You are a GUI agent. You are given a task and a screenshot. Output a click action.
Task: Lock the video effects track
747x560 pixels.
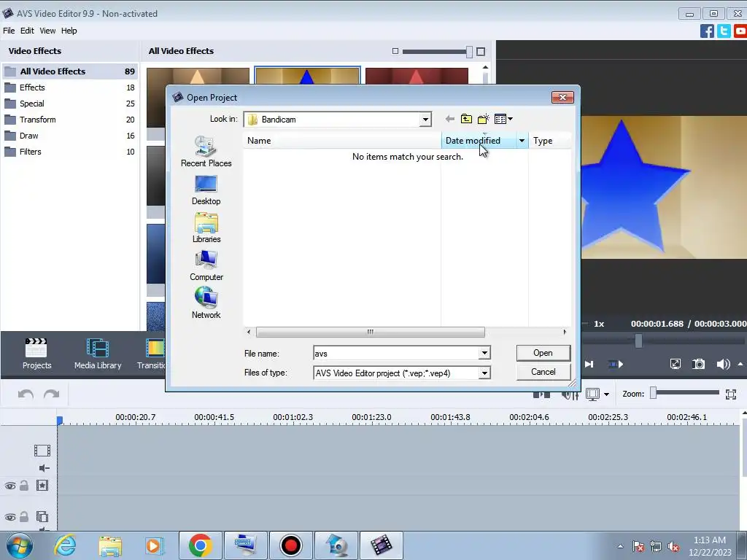tap(24, 485)
